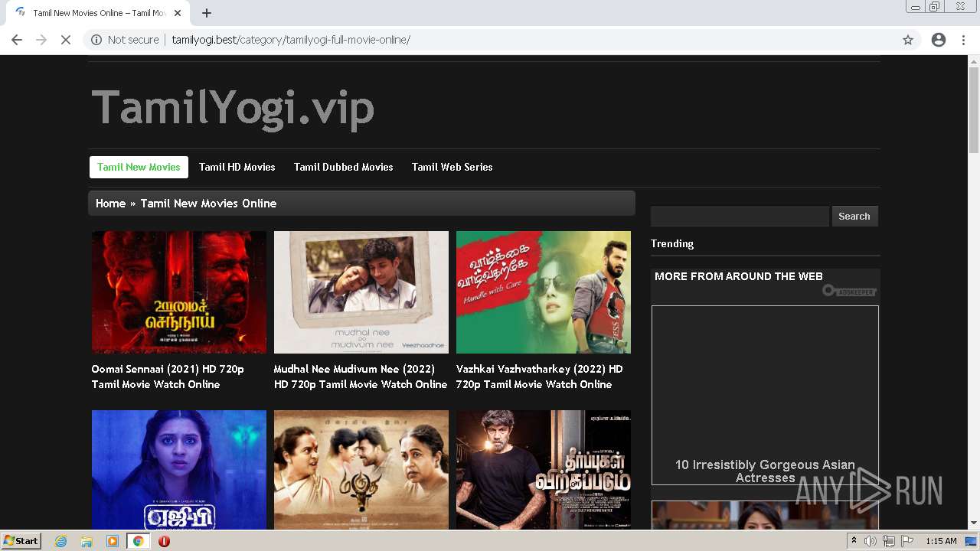Open Mudhal Nee Mudivum Nee poster
This screenshot has width=980, height=551.
point(361,292)
